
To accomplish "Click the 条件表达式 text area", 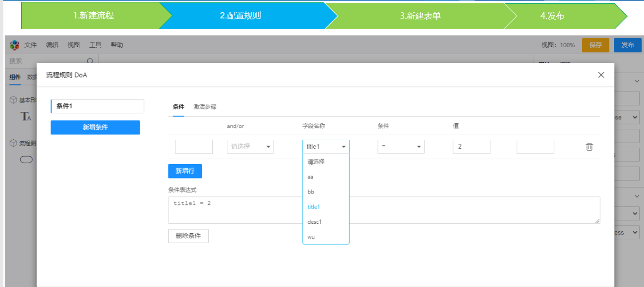I will click(x=384, y=210).
